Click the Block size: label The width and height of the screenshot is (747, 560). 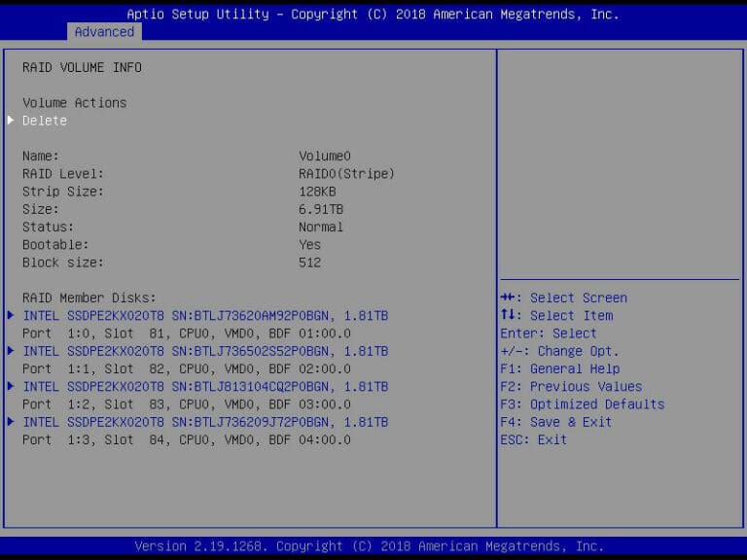pos(63,262)
